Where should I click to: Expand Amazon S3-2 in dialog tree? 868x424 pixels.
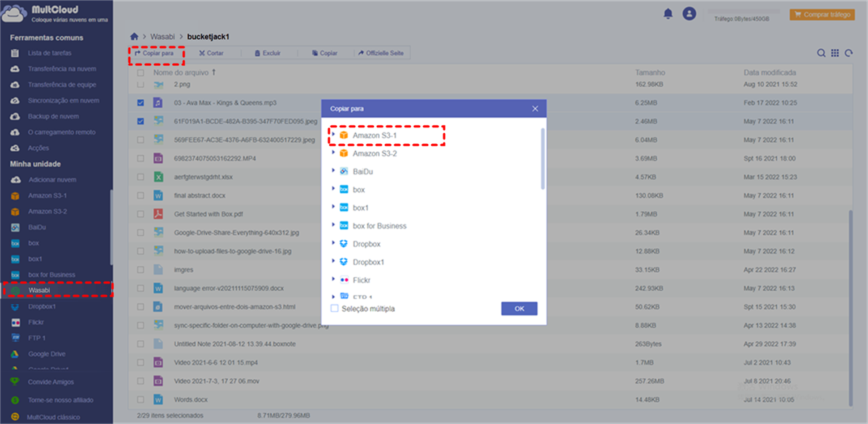[333, 153]
